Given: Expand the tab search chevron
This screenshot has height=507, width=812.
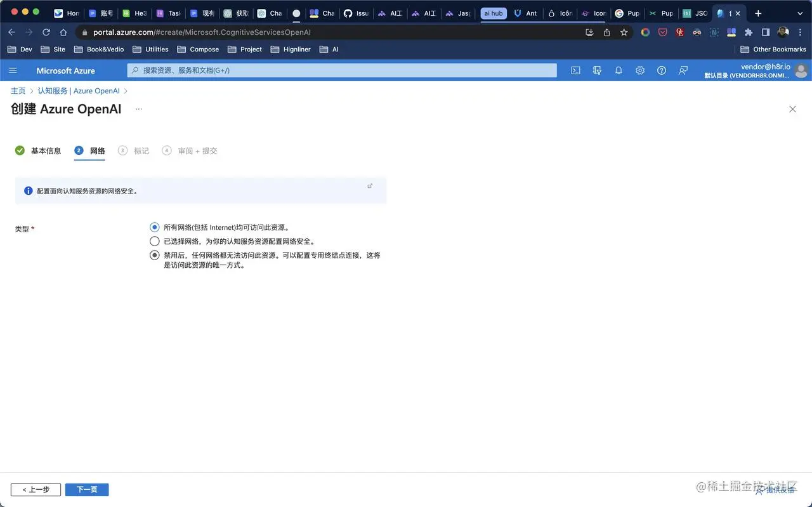Looking at the screenshot, I should pyautogui.click(x=799, y=13).
